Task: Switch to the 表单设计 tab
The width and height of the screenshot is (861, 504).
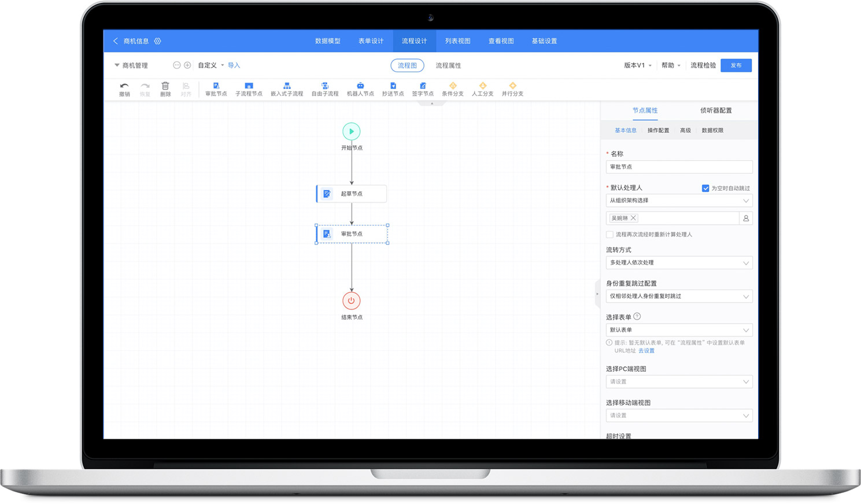Action: [371, 41]
